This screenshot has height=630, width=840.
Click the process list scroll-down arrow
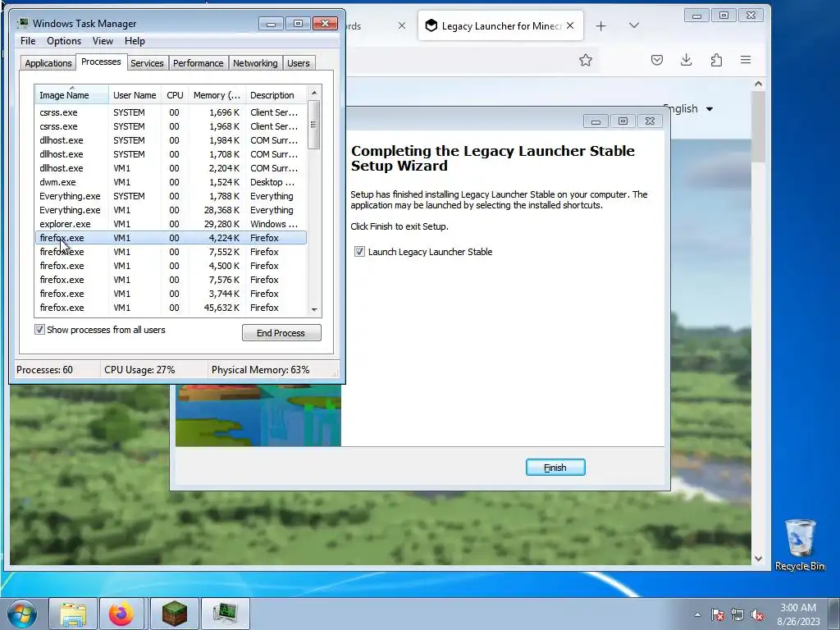pyautogui.click(x=314, y=309)
